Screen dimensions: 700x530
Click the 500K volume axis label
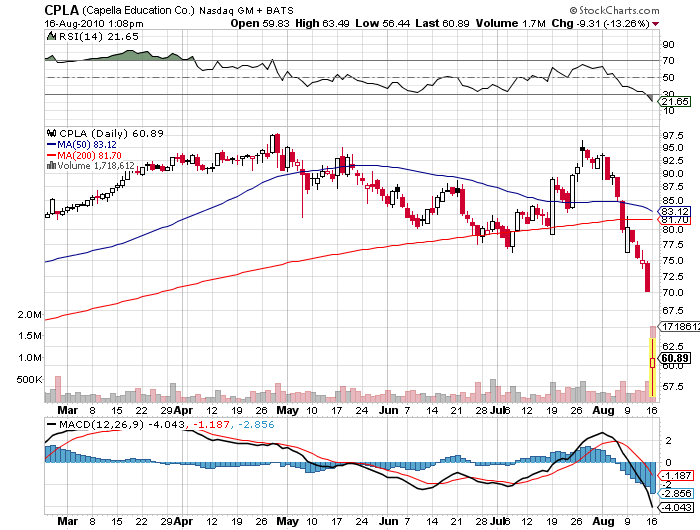click(x=29, y=380)
